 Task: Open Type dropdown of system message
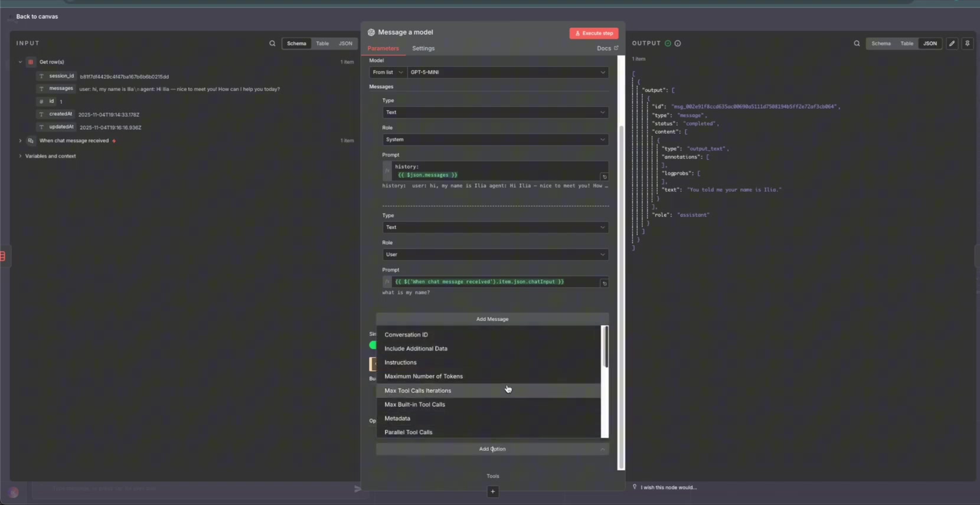[495, 113]
